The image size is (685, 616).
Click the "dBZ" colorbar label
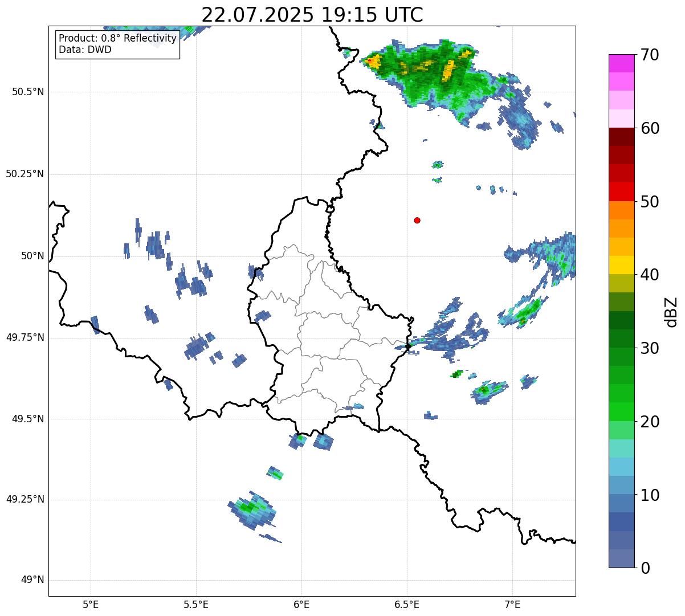coord(671,311)
